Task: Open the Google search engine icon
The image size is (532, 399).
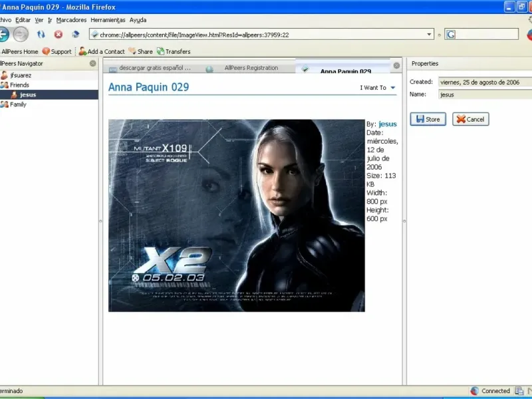Action: click(451, 35)
